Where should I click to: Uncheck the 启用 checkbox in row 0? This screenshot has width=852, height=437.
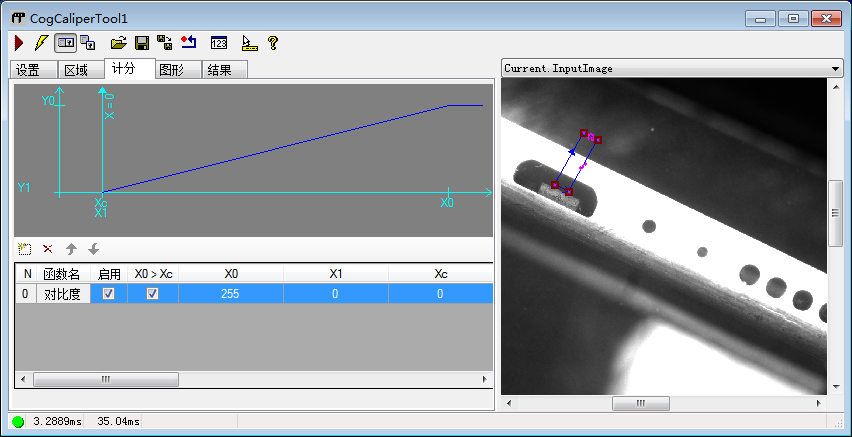click(x=109, y=294)
